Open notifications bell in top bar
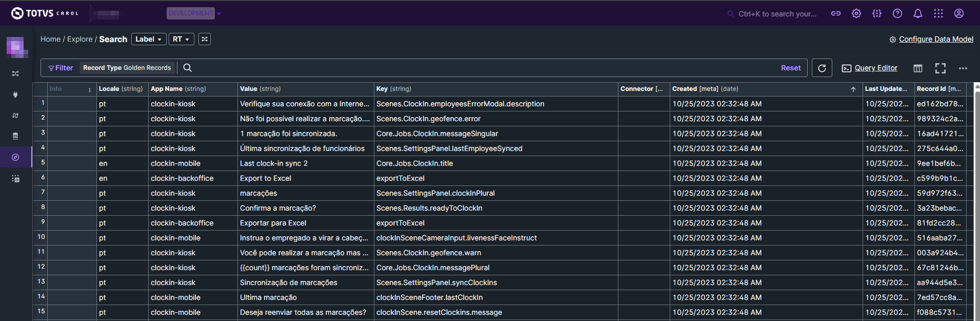Screen dimensions: 980x321 click(x=918, y=14)
